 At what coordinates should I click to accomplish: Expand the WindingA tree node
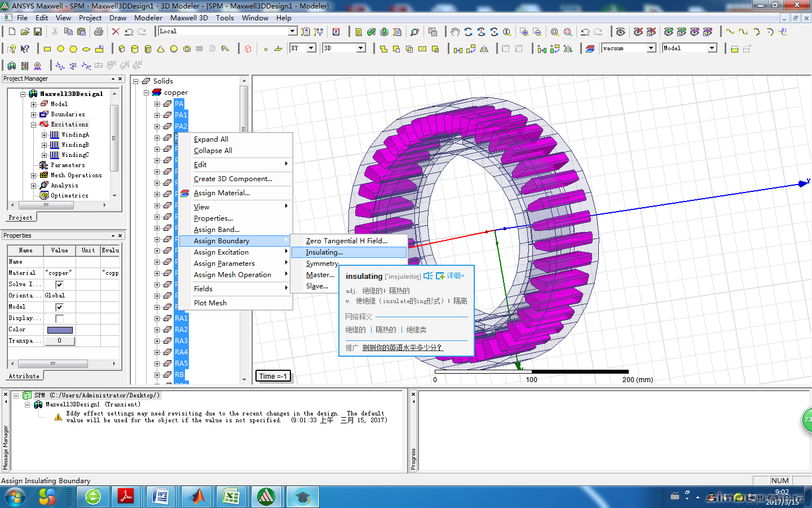tap(44, 135)
